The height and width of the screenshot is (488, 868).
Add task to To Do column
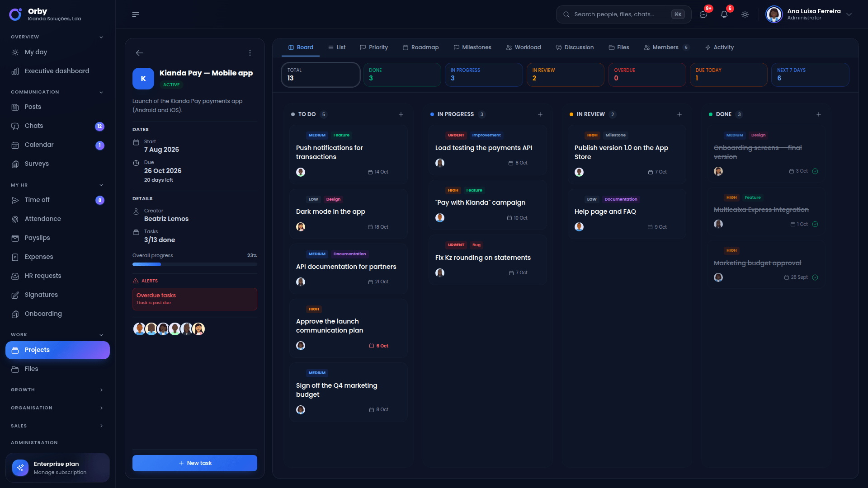401,114
